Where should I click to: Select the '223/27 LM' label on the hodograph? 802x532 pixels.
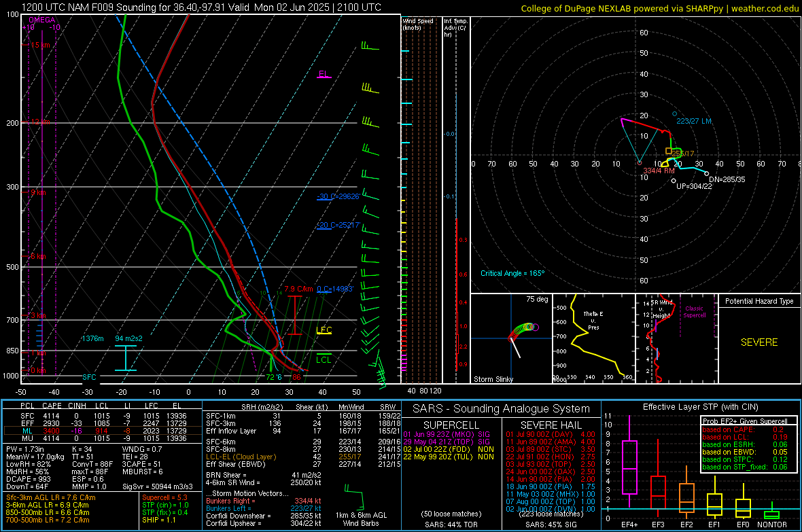[x=693, y=121]
